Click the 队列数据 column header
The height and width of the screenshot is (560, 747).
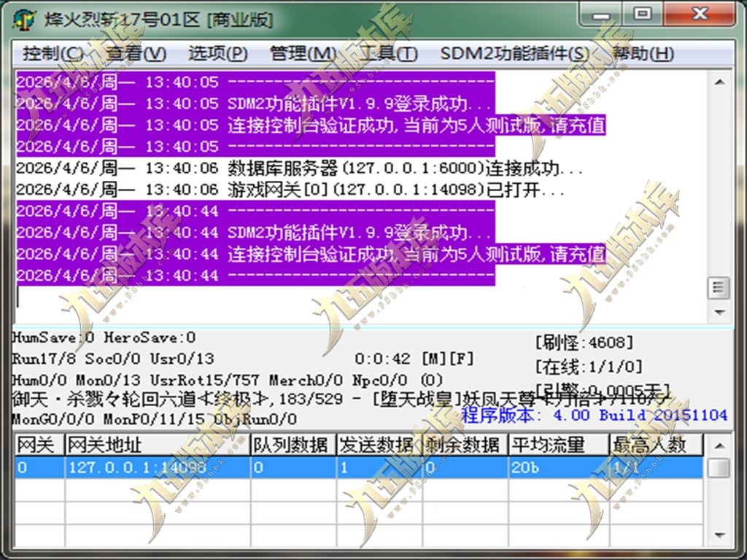(293, 445)
